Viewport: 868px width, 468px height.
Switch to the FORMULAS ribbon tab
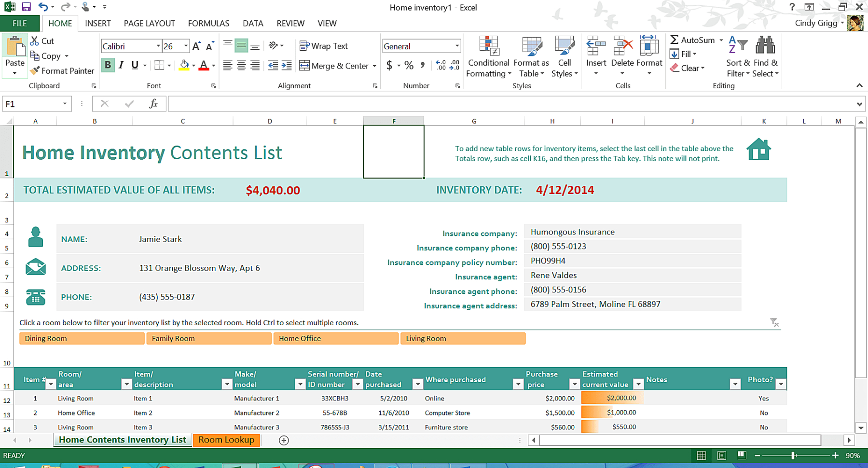click(208, 23)
